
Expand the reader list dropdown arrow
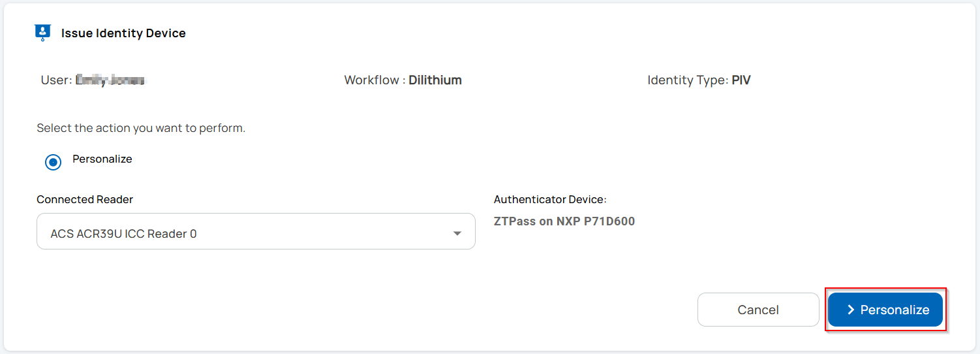click(x=457, y=234)
